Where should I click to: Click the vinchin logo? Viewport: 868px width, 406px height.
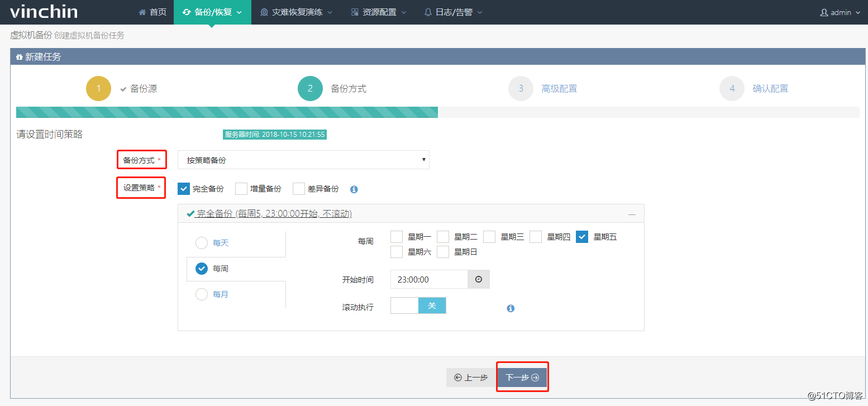tap(44, 12)
